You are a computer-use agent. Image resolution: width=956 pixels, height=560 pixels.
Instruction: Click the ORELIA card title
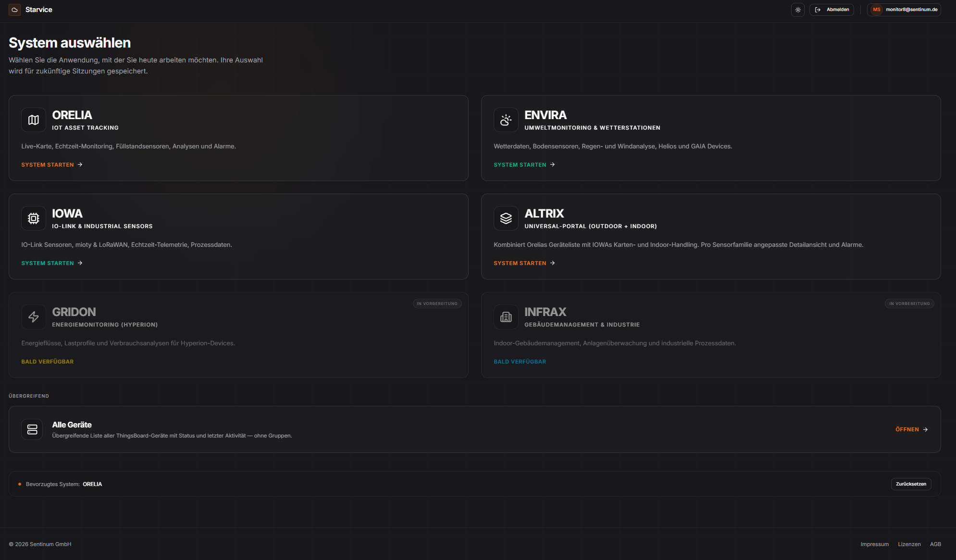coord(72,115)
